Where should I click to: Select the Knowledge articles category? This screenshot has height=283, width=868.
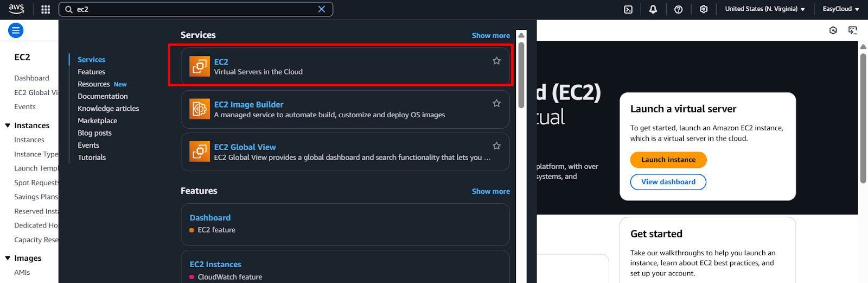pos(108,109)
